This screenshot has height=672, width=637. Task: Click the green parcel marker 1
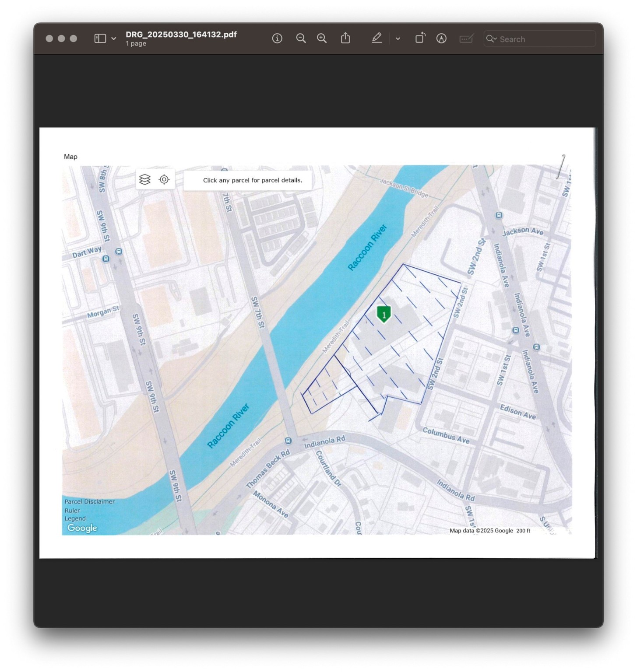coord(384,314)
